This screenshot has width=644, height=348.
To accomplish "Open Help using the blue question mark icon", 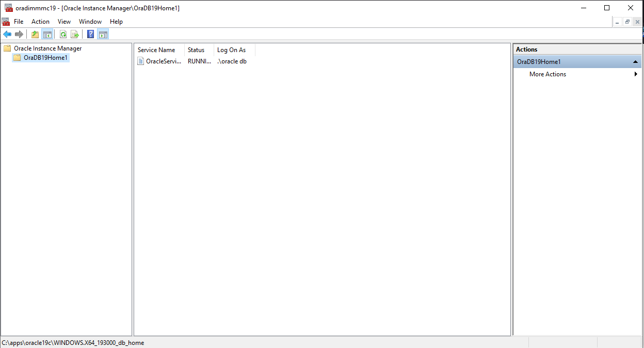I will [90, 34].
